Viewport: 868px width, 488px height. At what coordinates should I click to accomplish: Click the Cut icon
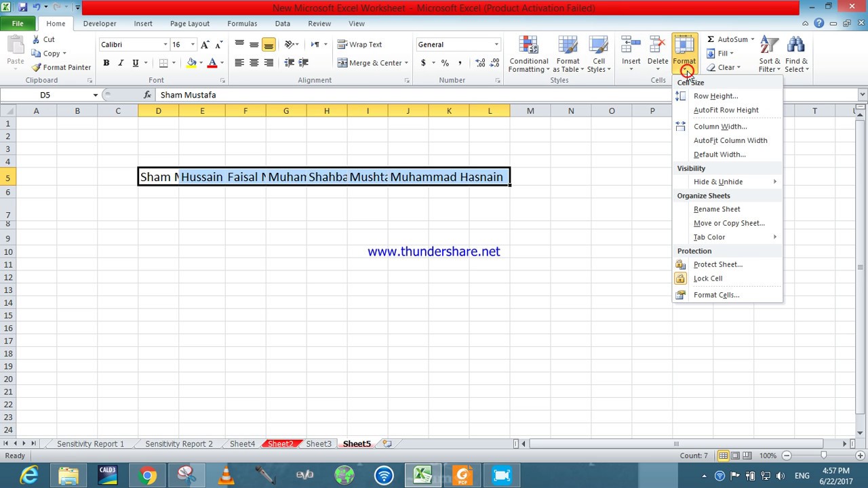pos(36,39)
